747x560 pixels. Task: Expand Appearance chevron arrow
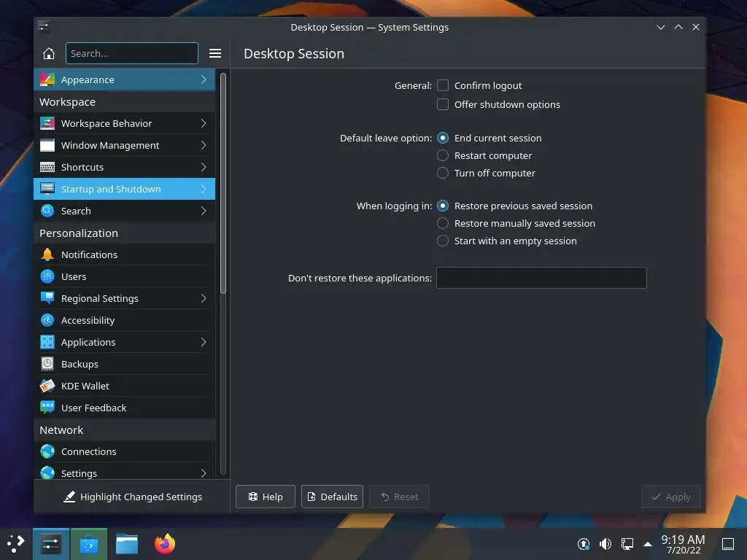tap(204, 79)
